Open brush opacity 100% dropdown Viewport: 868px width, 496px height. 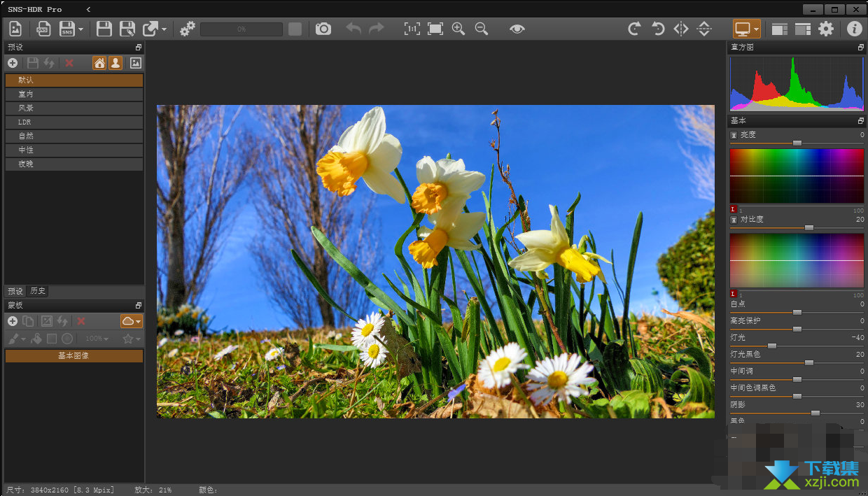[97, 339]
